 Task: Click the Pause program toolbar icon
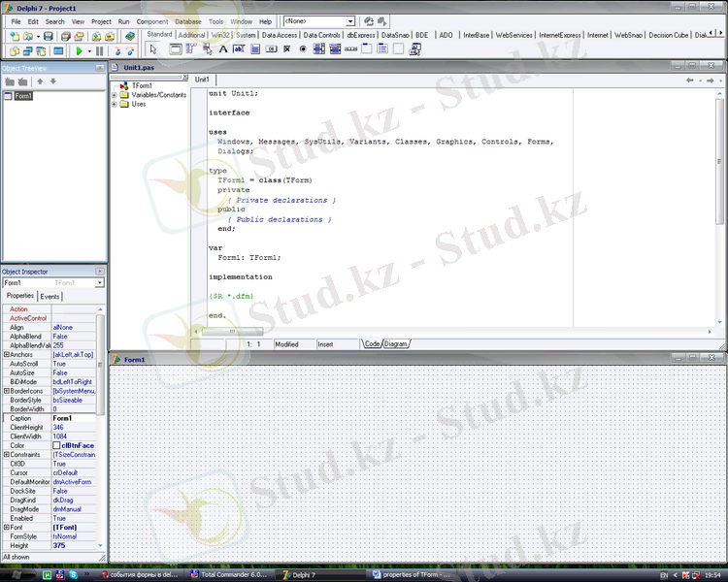pos(99,50)
